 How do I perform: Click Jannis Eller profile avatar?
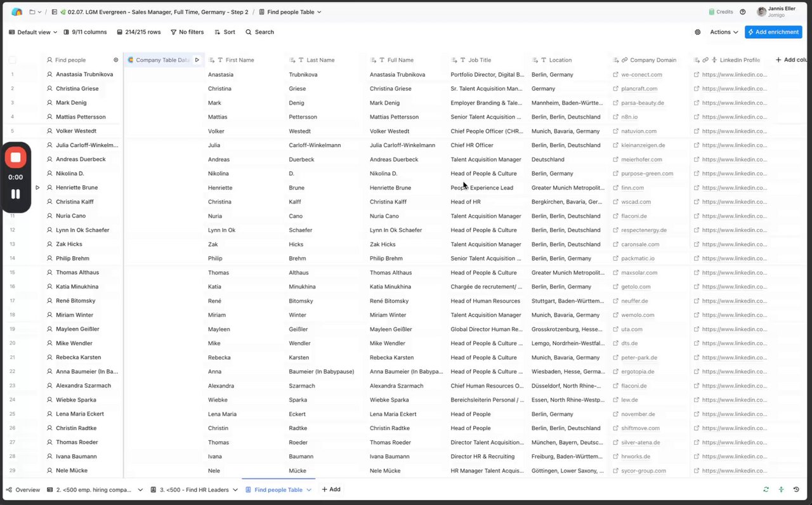(761, 12)
